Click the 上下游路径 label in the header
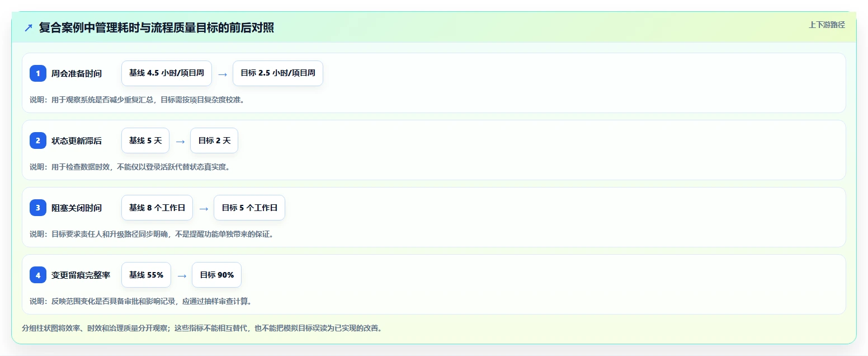 (827, 25)
